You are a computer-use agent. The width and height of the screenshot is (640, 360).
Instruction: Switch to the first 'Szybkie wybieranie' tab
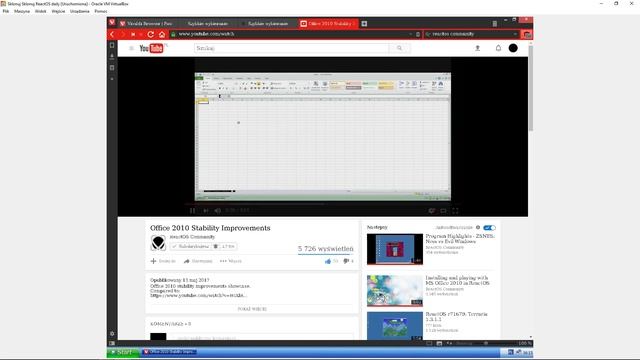[207, 24]
